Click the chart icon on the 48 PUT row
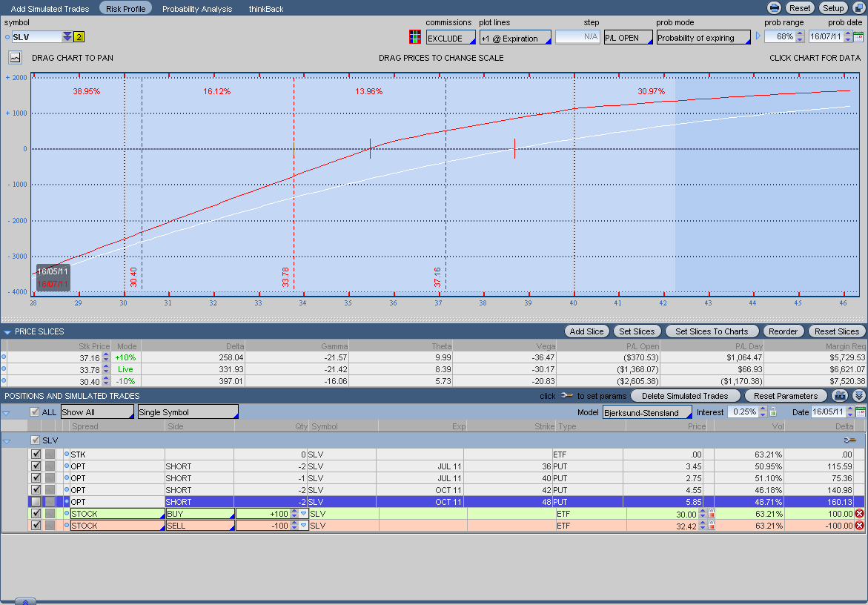868x605 pixels. (50, 501)
